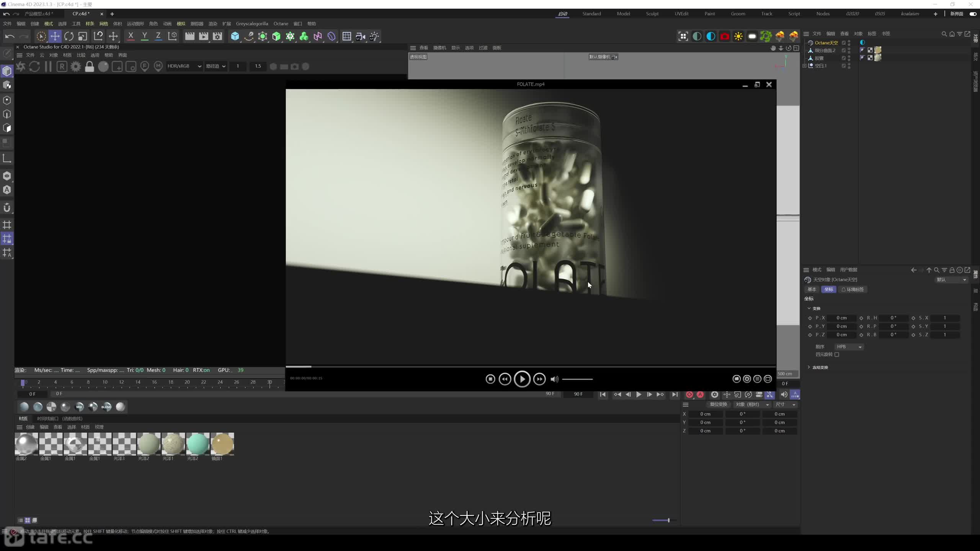Click frame 10 on the timeline ruler
The height and width of the screenshot is (551, 980).
coord(105,382)
